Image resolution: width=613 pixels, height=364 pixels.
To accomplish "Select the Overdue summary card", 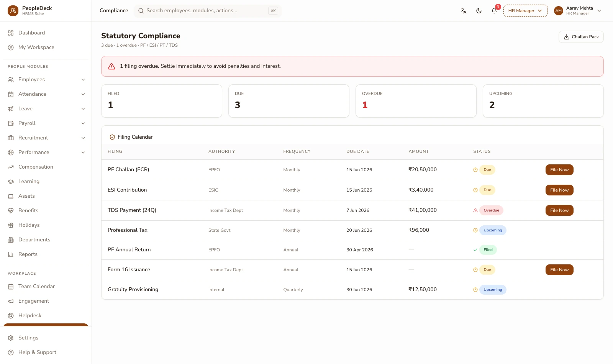I will tap(416, 101).
